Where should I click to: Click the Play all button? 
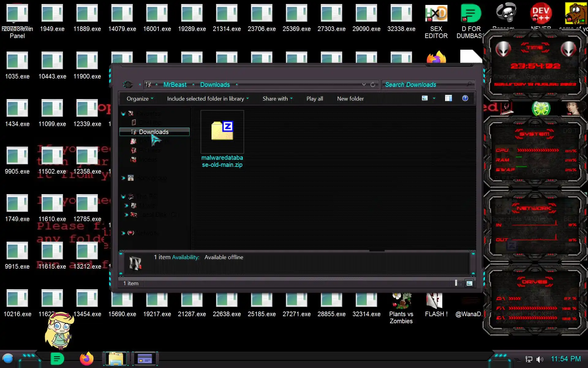(x=315, y=99)
